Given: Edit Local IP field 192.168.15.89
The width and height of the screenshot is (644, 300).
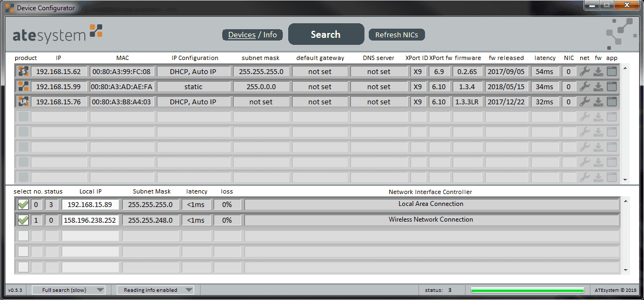Looking at the screenshot, I should point(90,204).
